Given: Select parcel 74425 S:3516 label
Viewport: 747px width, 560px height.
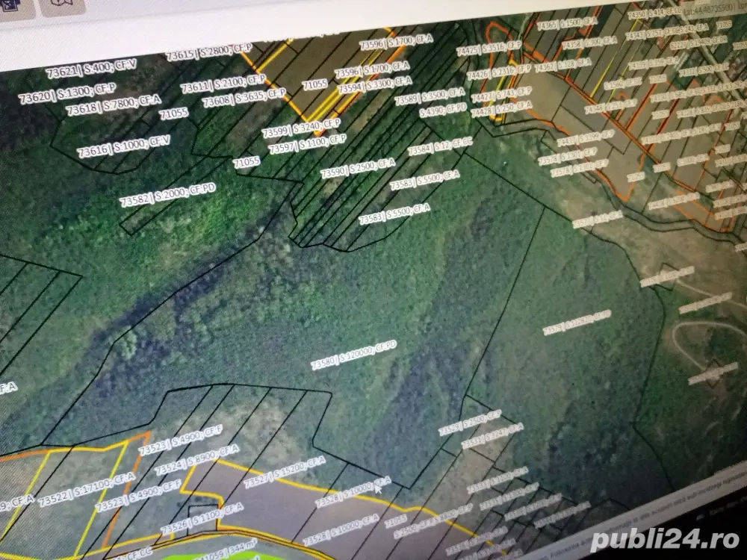Looking at the screenshot, I should tap(489, 49).
